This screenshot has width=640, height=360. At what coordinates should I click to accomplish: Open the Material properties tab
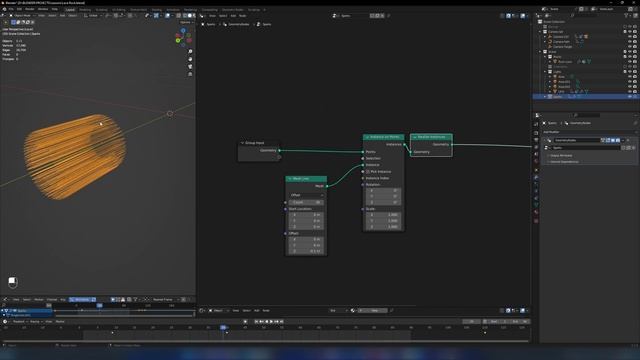pos(536,212)
